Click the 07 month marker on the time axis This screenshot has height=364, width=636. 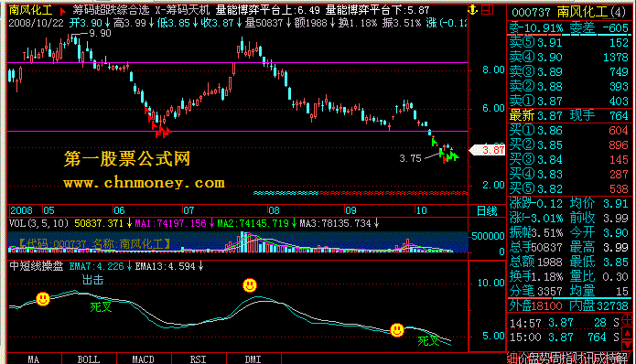point(189,210)
